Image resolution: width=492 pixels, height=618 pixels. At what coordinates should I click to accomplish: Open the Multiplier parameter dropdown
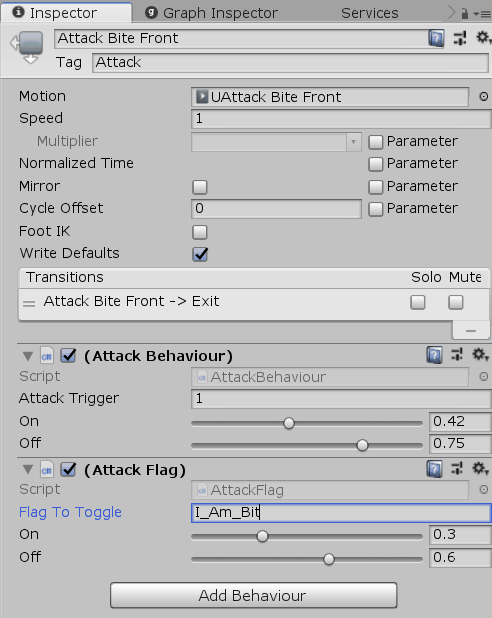pyautogui.click(x=276, y=141)
